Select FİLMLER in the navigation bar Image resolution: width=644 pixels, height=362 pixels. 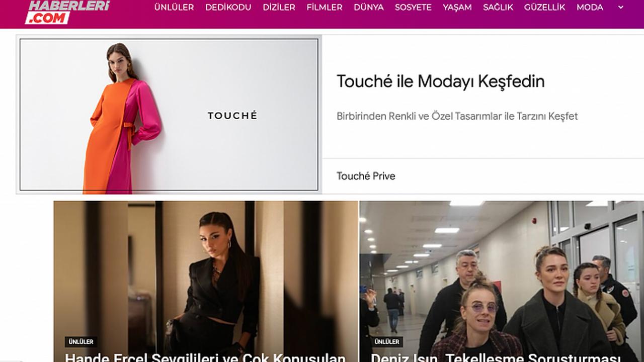click(325, 8)
